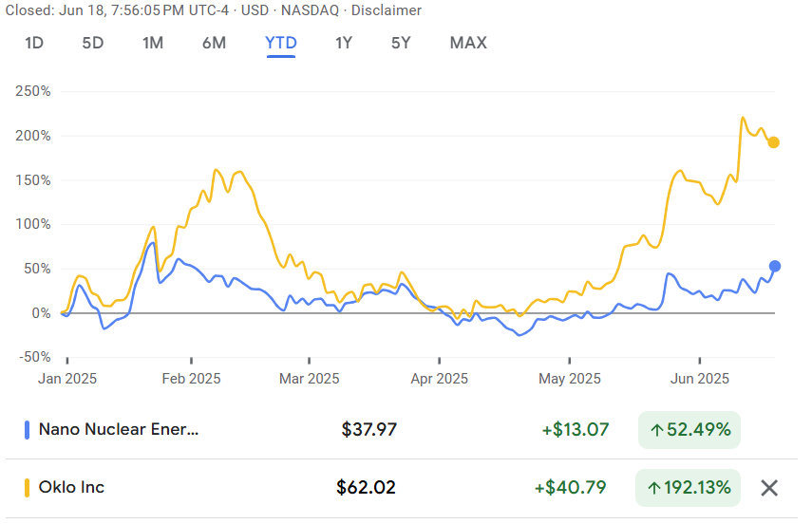Click the 100% y-axis label
Viewport: 812px width, 524px height.
pos(33,224)
